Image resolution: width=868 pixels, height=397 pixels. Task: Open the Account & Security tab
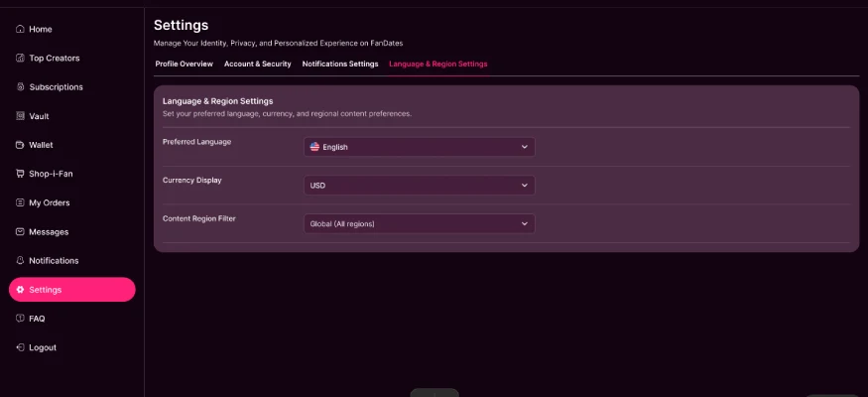[x=257, y=65]
